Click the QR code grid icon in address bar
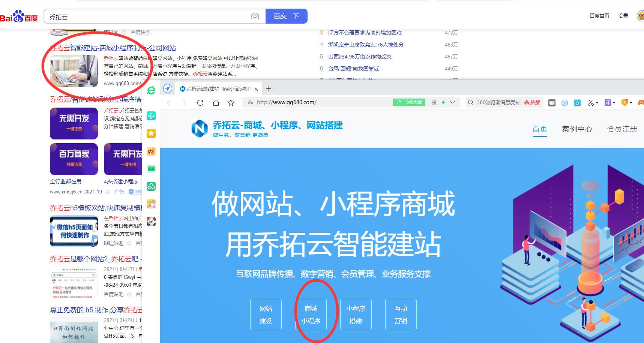Screen dimensions: 644x343 coord(434,102)
